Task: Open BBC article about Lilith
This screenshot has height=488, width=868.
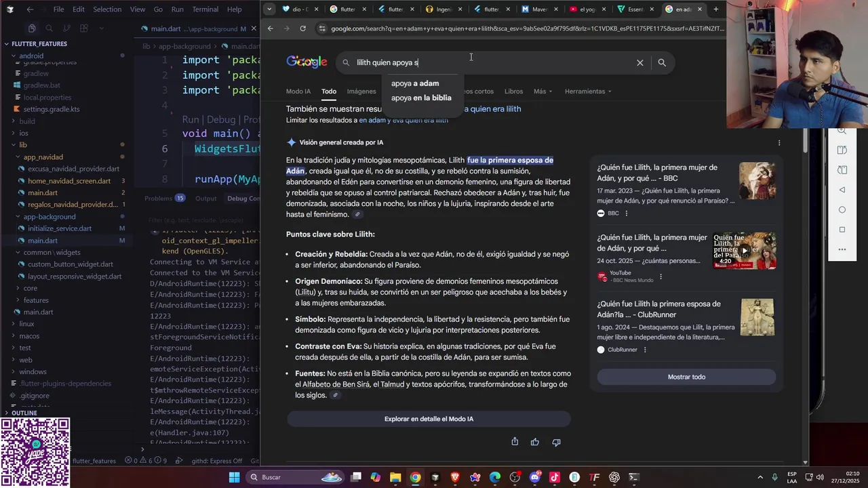Action: point(657,173)
